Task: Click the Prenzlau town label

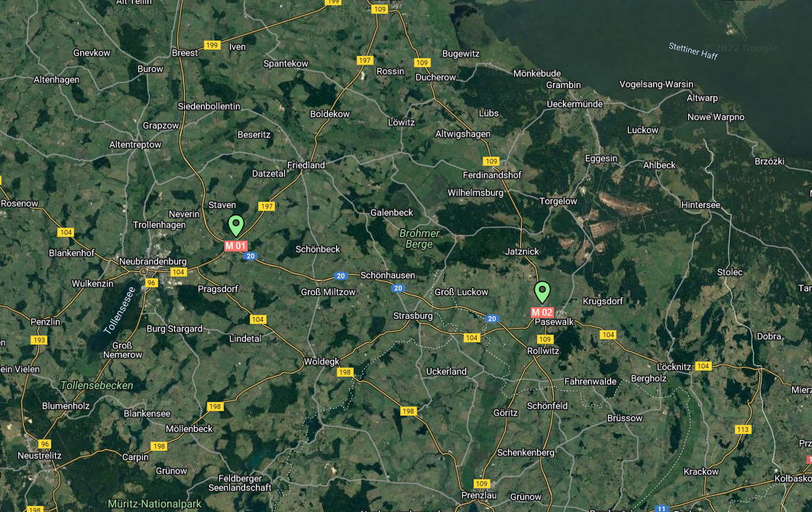Action: [479, 495]
